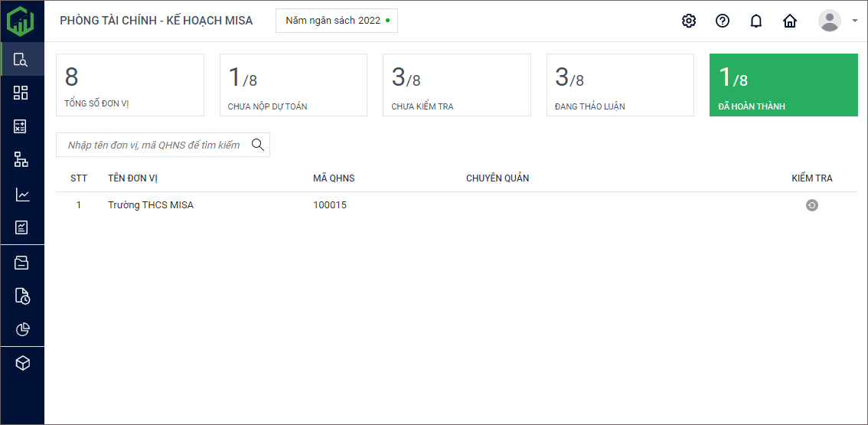Select the Đã hoàn thành card
Screen dimensions: 868x425
point(783,85)
